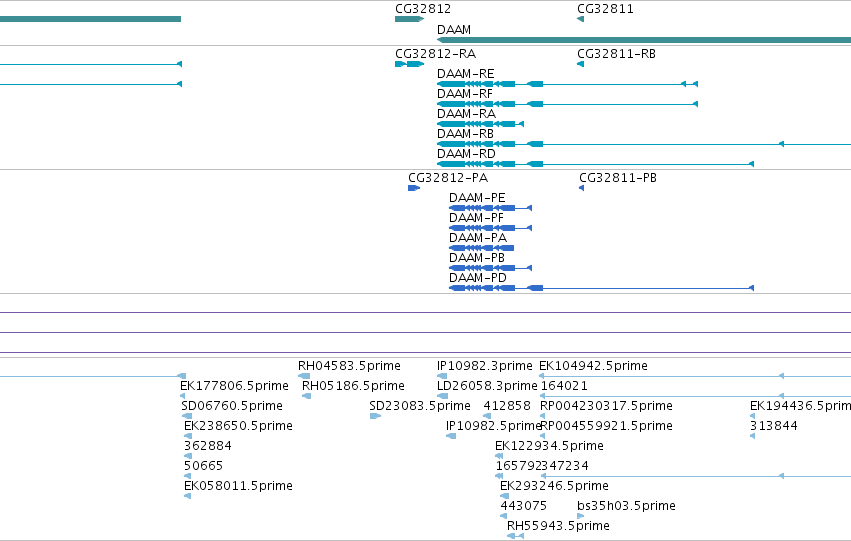Select the DAAM-PD coding region glyph
The image size is (851, 541).
pos(601,288)
